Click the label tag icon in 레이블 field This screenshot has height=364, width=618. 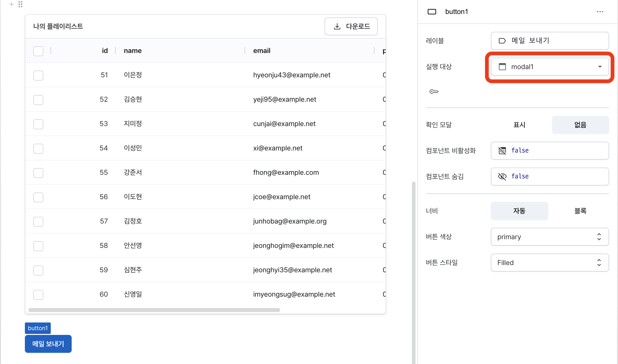pos(502,41)
